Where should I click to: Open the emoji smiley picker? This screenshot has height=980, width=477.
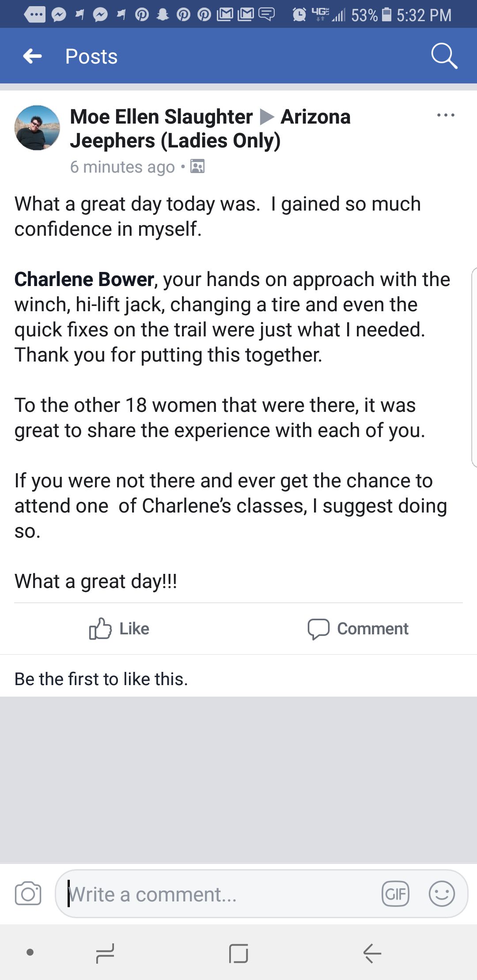coord(442,894)
